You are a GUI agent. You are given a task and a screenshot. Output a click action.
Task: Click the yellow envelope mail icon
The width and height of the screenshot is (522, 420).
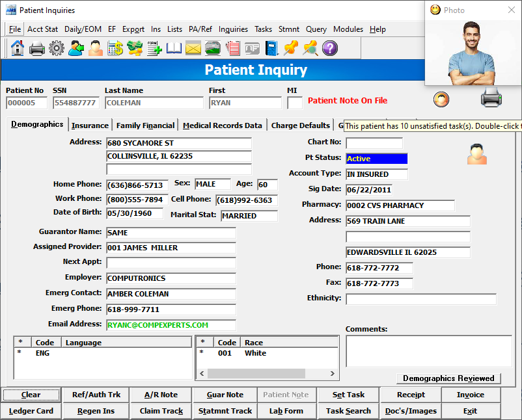coord(193,49)
